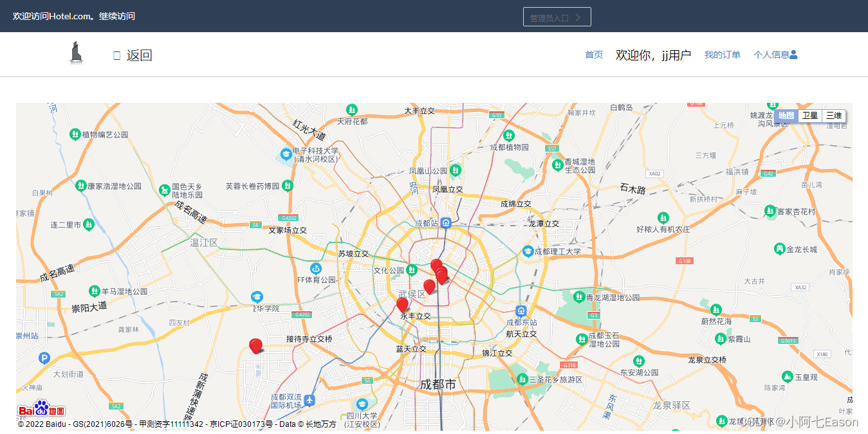This screenshot has height=434, width=868.
Task: Click the 康家浩湿地公园 icon
Action: point(81,186)
